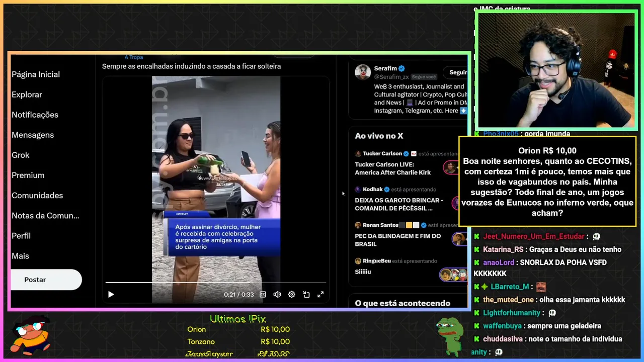The width and height of the screenshot is (644, 362).
Task: Open Serafim's profile avatar
Action: (362, 72)
